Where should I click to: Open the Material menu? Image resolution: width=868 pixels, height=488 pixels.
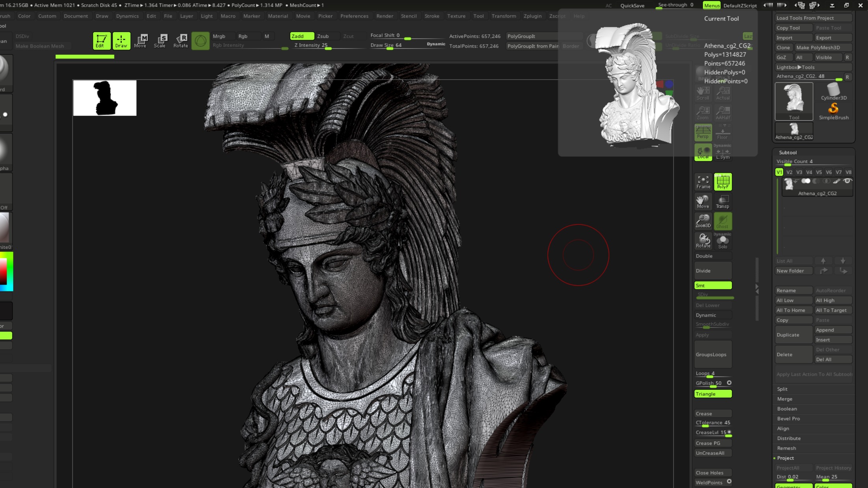point(278,16)
